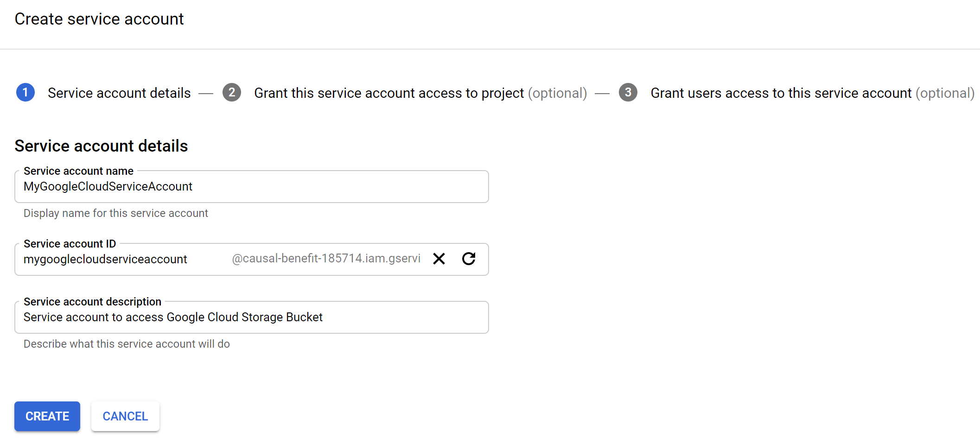Image resolution: width=980 pixels, height=445 pixels.
Task: Click the bold 'Service account details' section heading
Action: tap(101, 146)
